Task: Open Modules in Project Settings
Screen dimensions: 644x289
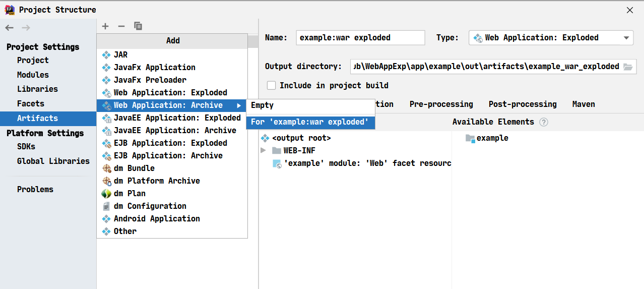Action: (33, 75)
